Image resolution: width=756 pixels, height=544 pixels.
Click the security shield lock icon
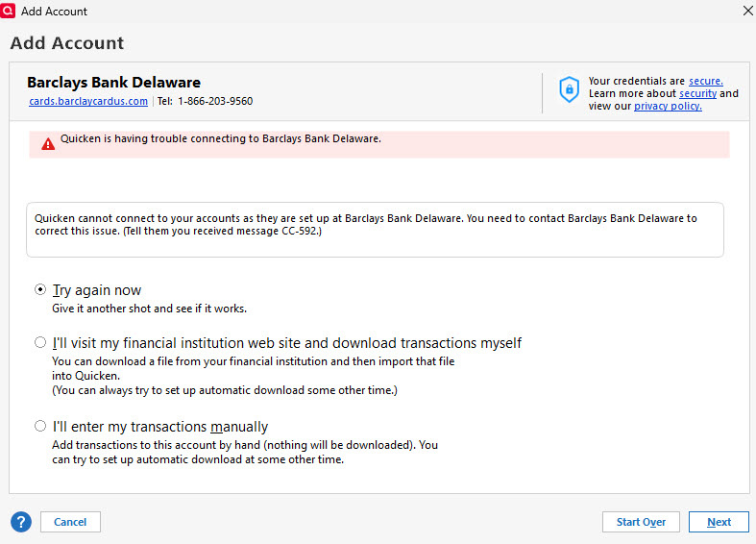570,90
